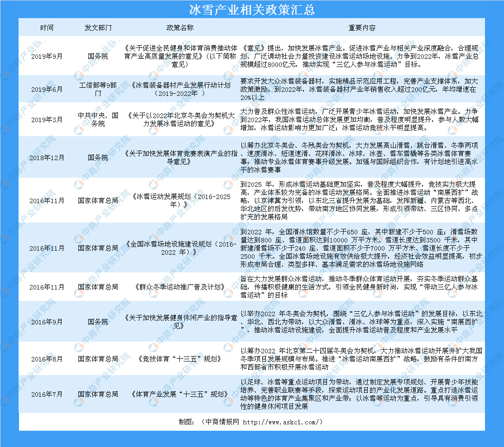Click the content starting "以筹办北京冬奥会、冬残奥会为契机"
Screen dimensions: 504x447
click(x=360, y=157)
